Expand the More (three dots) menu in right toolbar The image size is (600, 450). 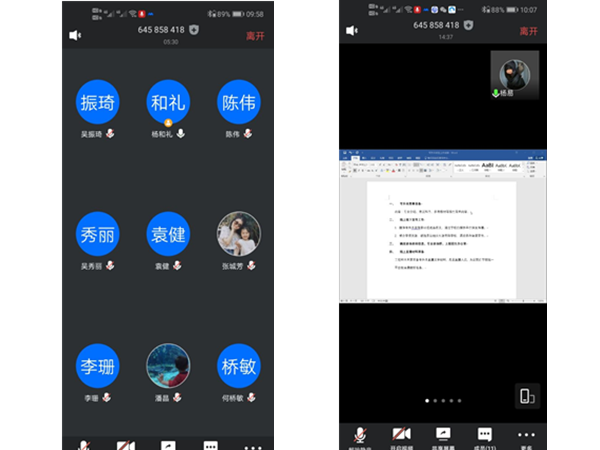pos(527,435)
